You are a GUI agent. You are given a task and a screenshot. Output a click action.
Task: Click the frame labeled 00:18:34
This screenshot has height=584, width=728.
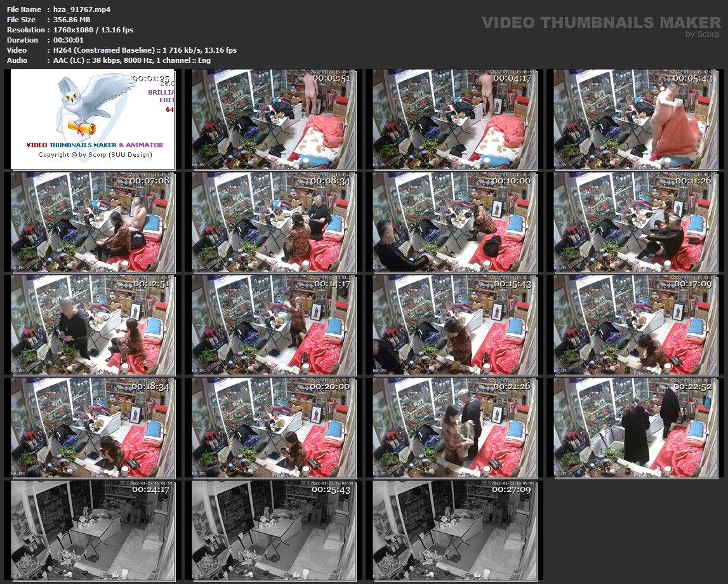pyautogui.click(x=93, y=428)
